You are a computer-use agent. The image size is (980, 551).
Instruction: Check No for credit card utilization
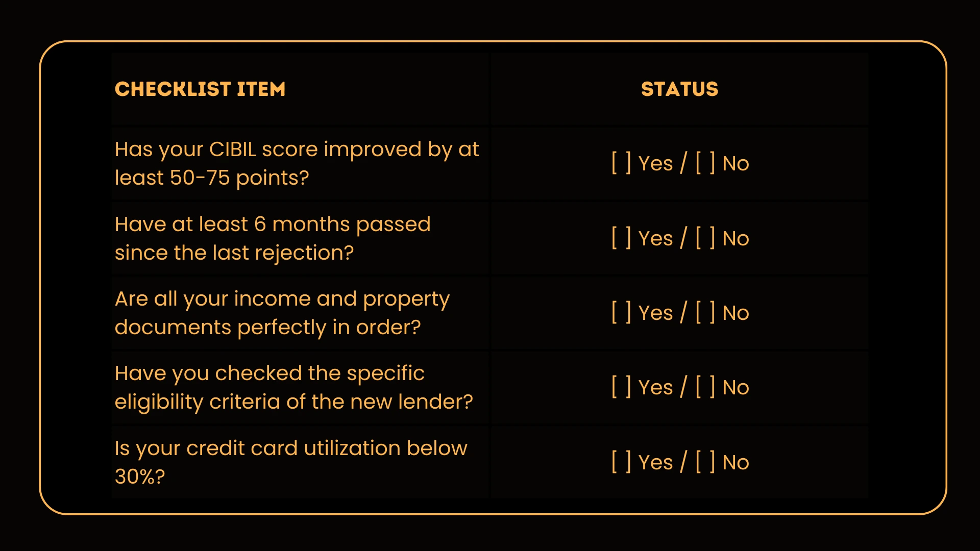click(x=705, y=462)
